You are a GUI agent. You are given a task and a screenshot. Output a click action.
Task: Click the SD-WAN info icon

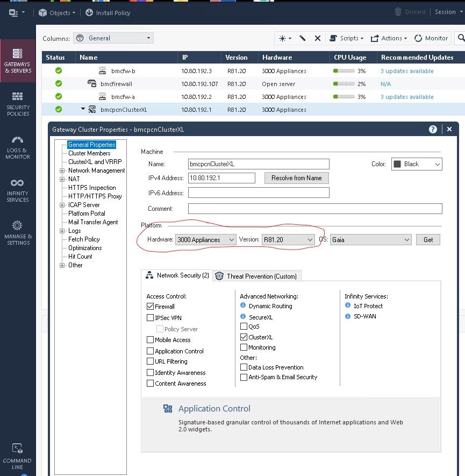point(348,316)
